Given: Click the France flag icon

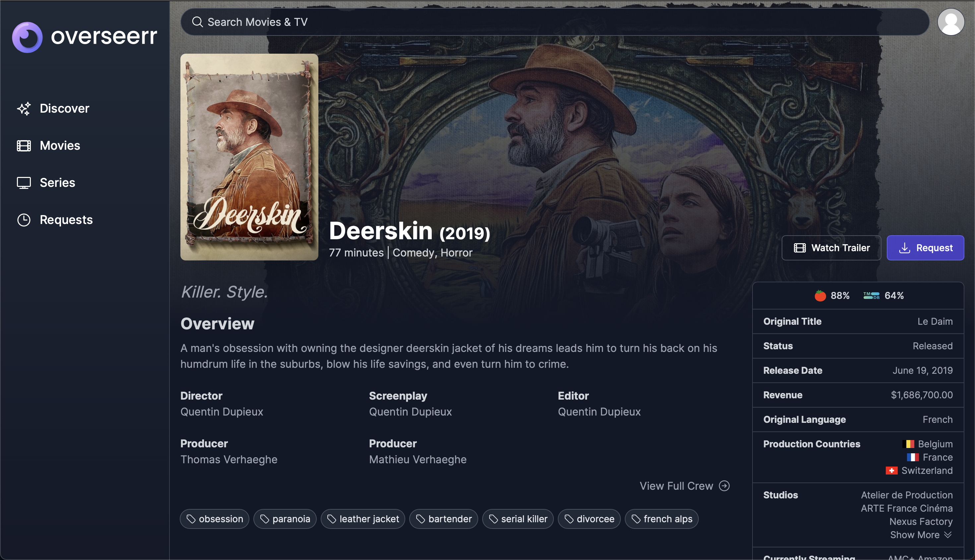Looking at the screenshot, I should tap(913, 457).
